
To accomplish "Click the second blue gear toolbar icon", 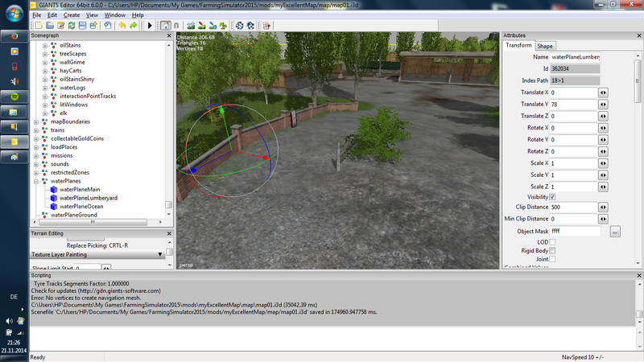I will tap(250, 26).
